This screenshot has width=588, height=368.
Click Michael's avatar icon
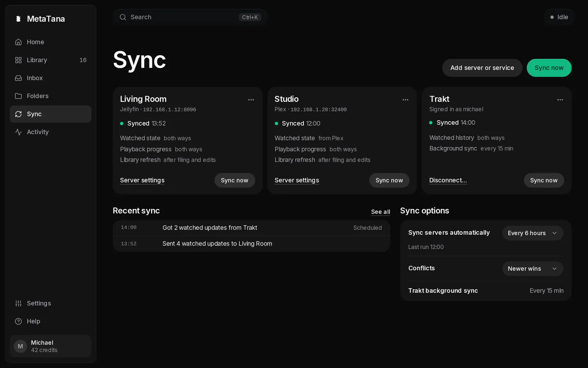click(x=20, y=346)
